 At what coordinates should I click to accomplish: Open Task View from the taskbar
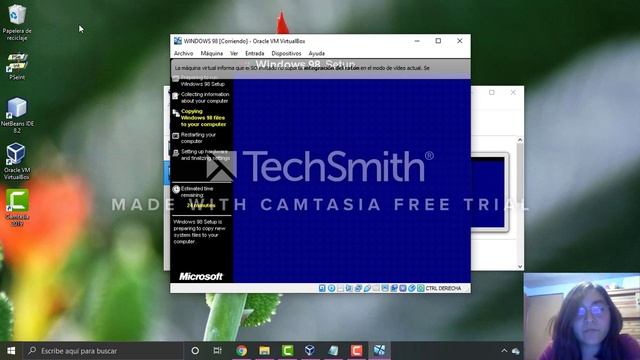click(218, 351)
